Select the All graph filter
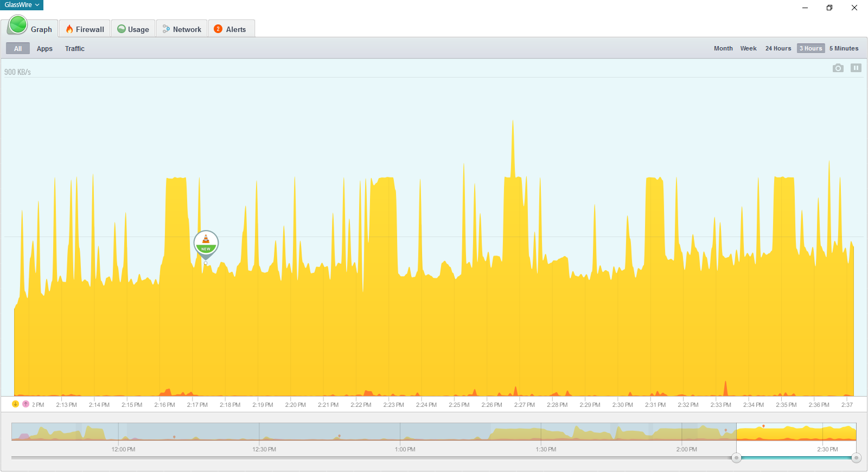Image resolution: width=868 pixels, height=472 pixels. point(18,49)
